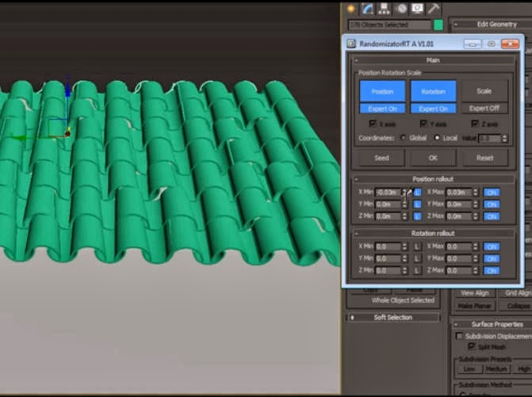Toggle the Rotation Z ON button
This screenshot has height=397, width=532.
point(492,270)
